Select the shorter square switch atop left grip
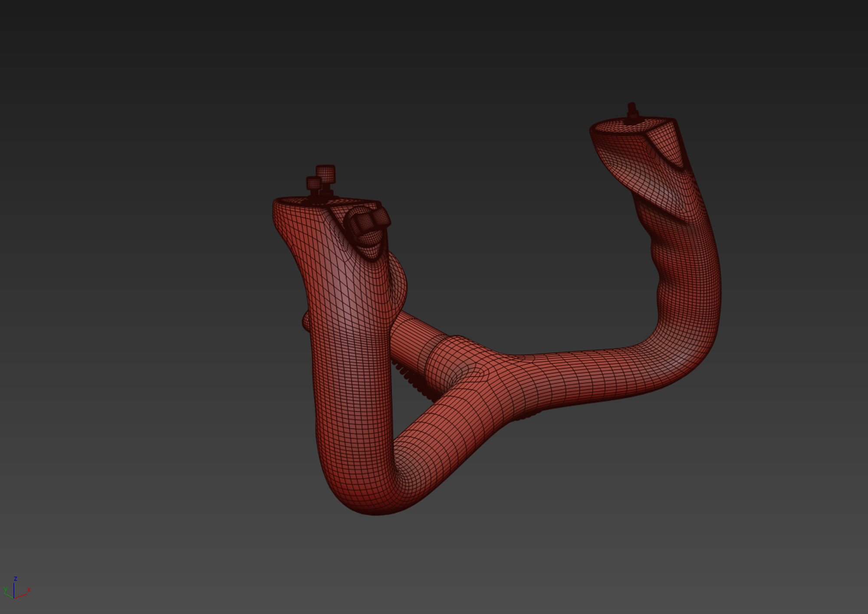 (x=313, y=183)
